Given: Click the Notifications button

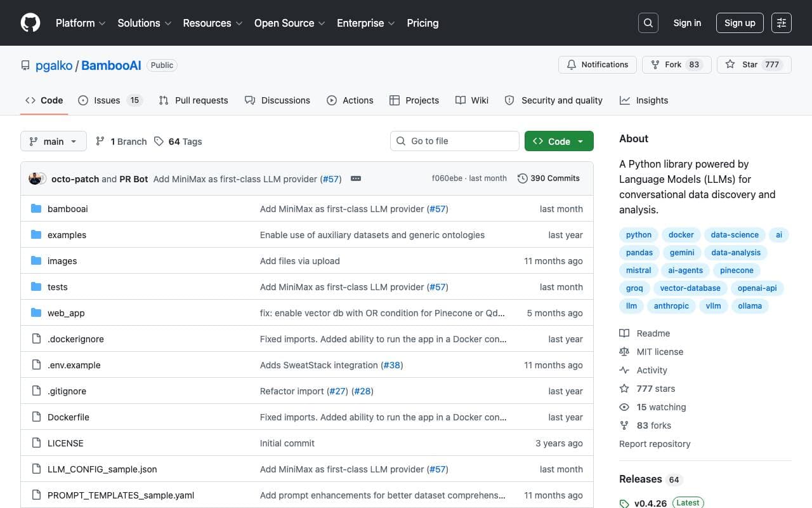Looking at the screenshot, I should coord(597,65).
